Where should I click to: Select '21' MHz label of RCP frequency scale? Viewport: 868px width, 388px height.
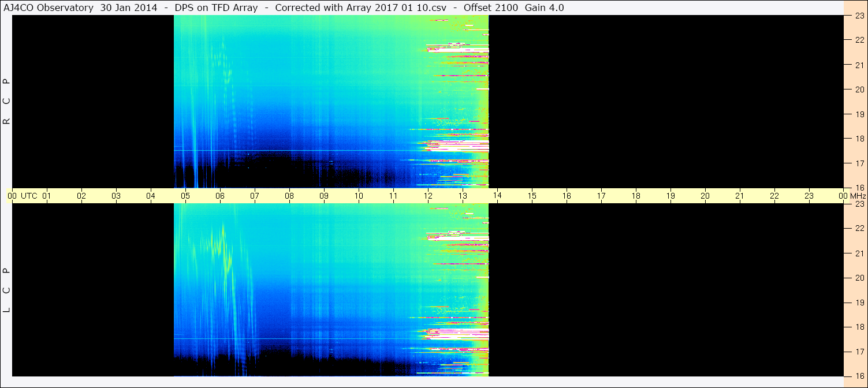(859, 65)
